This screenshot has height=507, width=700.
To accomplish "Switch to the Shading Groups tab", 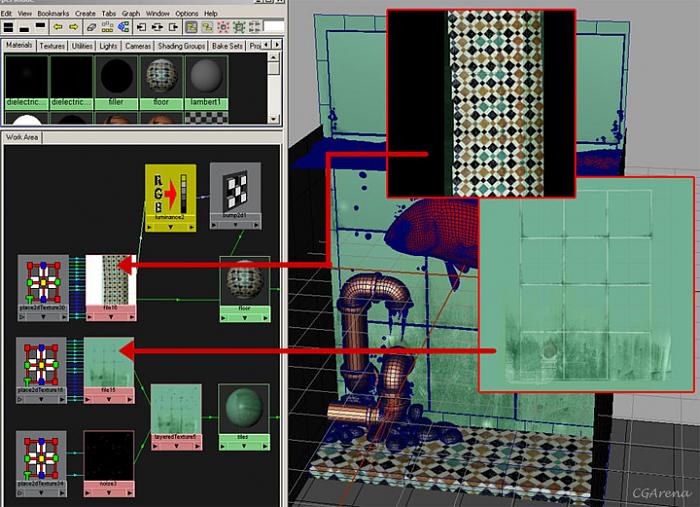I will (181, 46).
